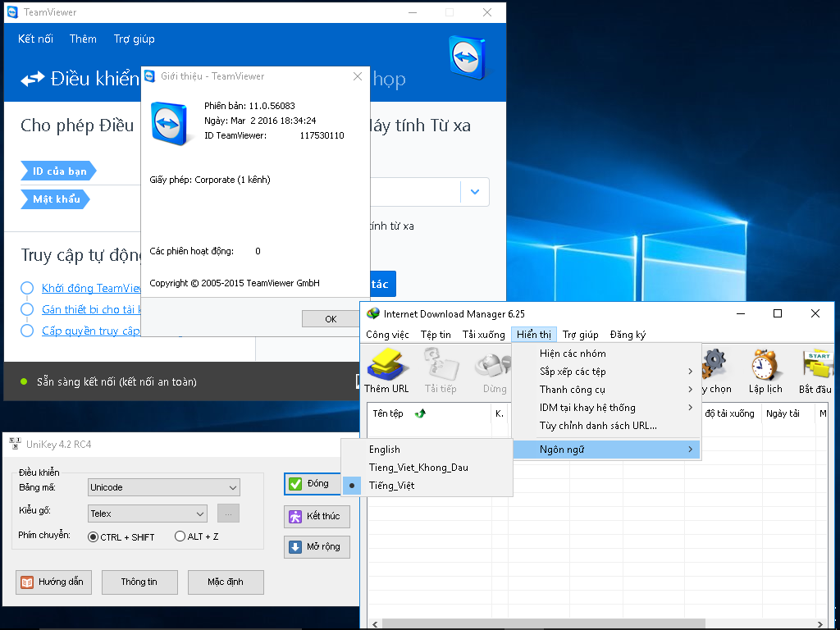
Task: Open the Thêm menu in TeamViewer
Action: (83, 39)
